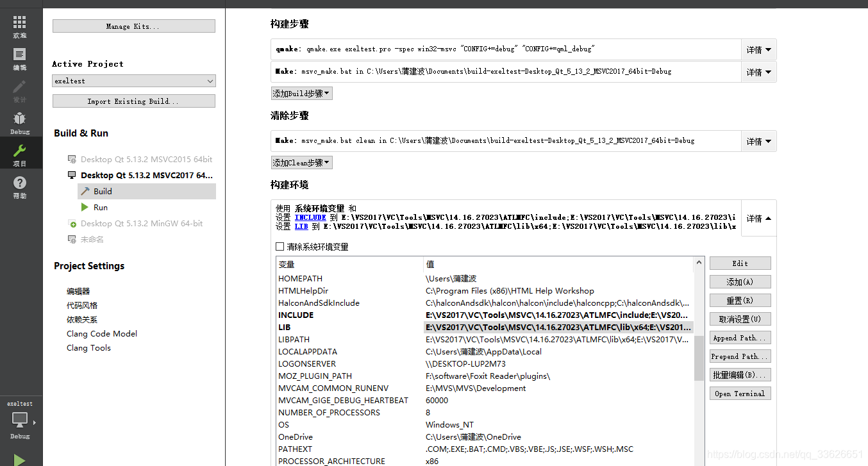Select the PATHEXT variable row
The height and width of the screenshot is (466, 868).
point(485,449)
